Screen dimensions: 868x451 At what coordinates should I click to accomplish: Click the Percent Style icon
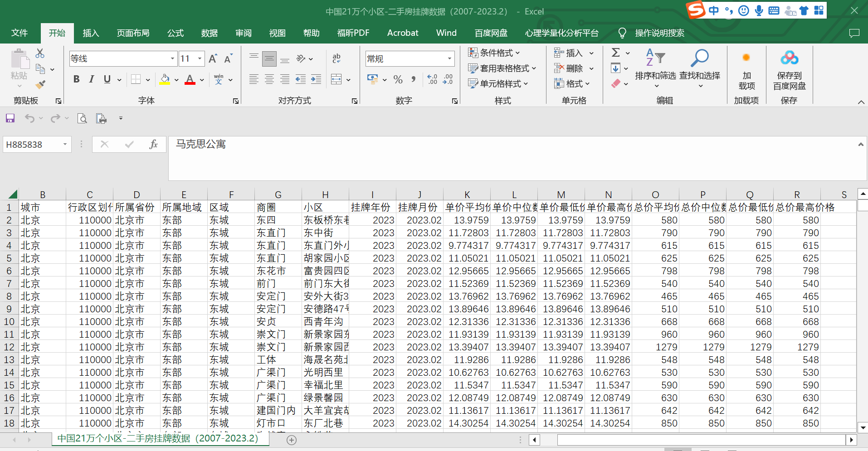click(398, 80)
